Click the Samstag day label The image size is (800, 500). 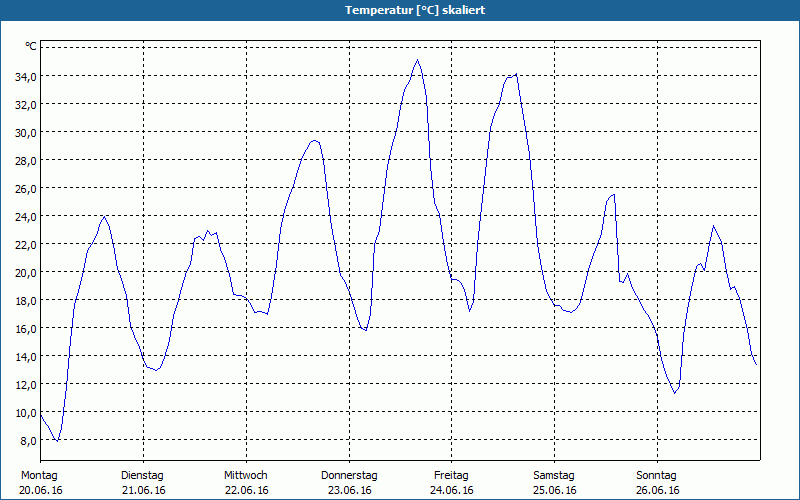554,476
